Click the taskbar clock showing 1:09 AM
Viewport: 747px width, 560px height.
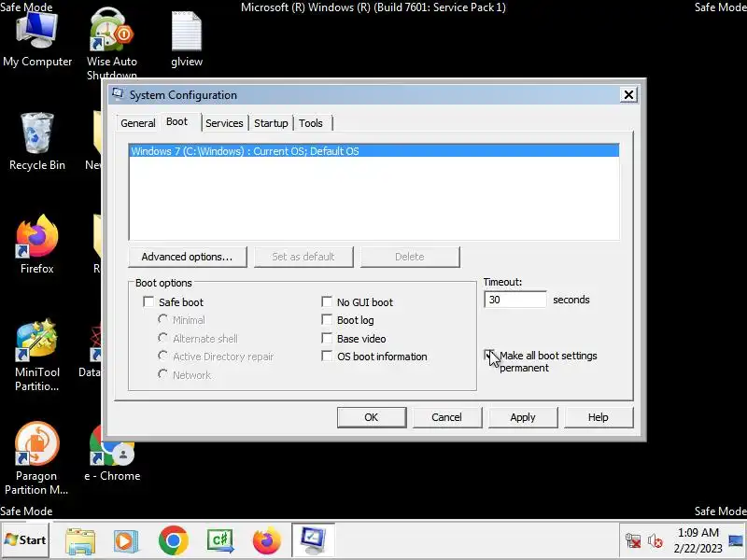pyautogui.click(x=698, y=540)
